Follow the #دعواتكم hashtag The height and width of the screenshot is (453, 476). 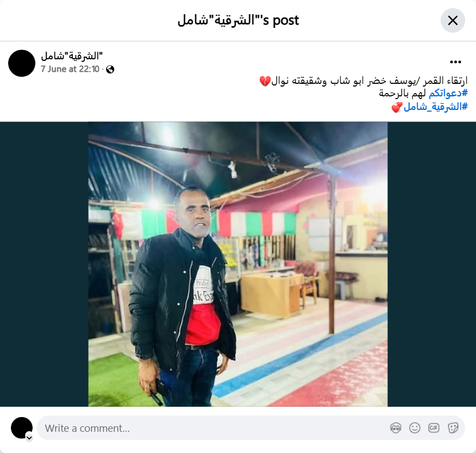click(448, 93)
